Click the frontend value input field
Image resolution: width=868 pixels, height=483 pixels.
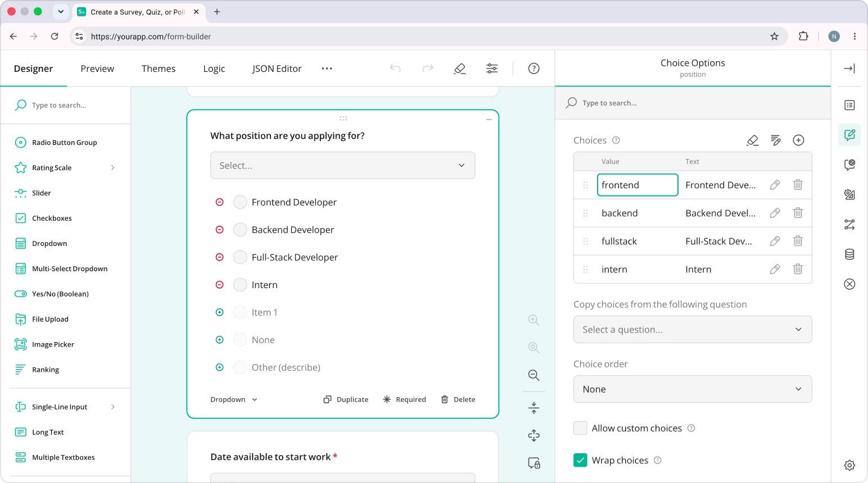[638, 185]
